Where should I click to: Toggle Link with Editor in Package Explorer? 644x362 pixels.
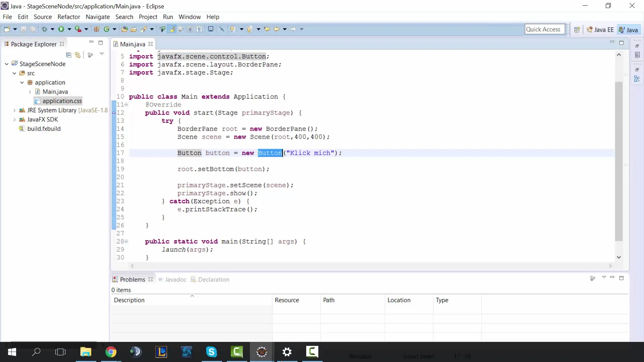(78, 55)
